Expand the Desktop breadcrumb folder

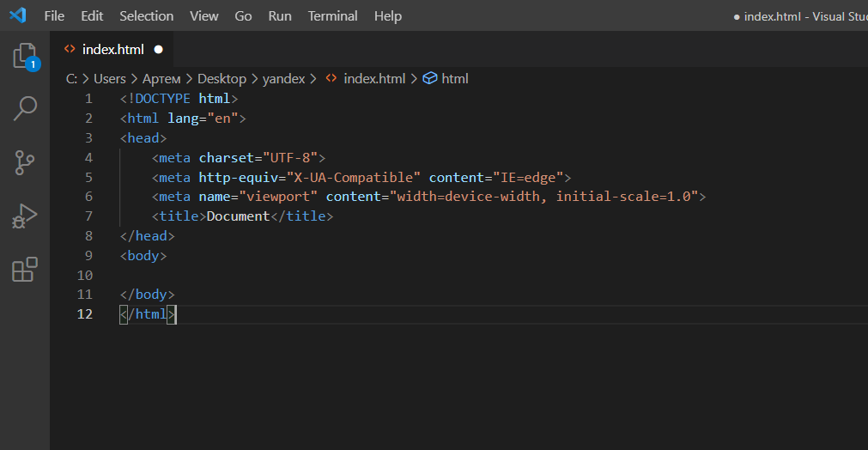tap(222, 78)
